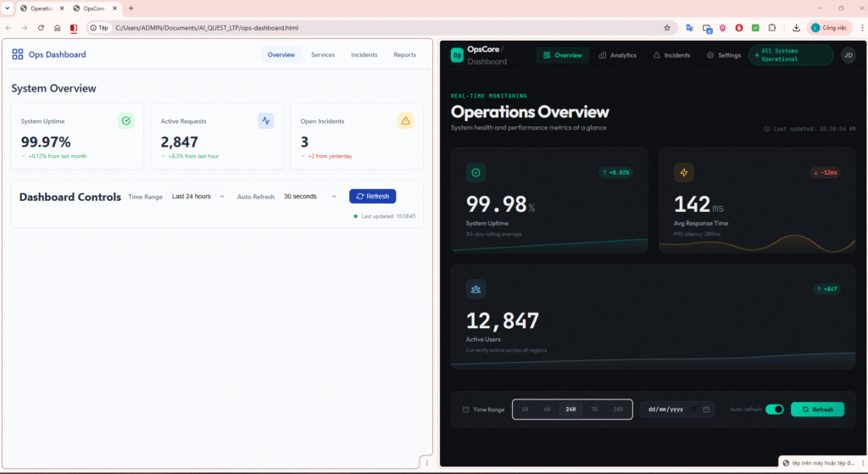
Task: Switch to the Services tab
Action: tap(322, 54)
